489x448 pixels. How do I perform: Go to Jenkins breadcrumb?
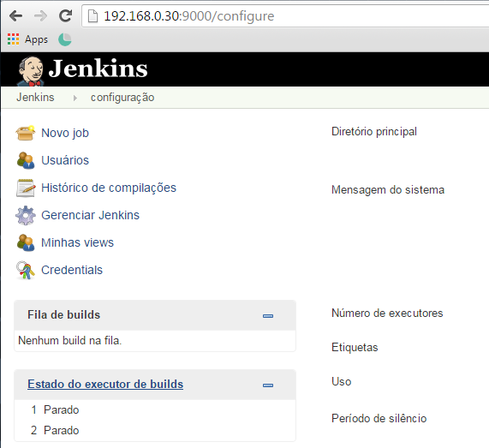click(35, 98)
